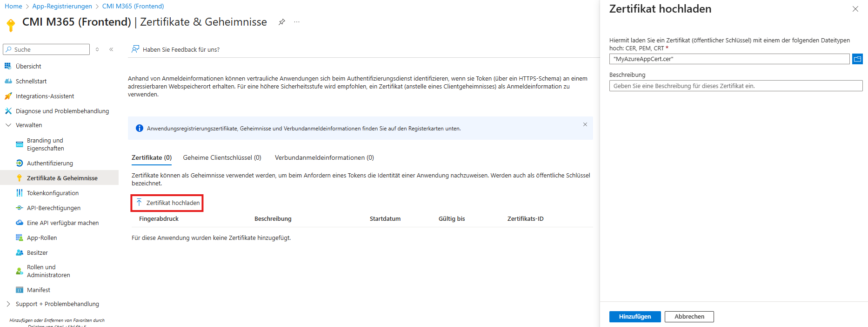The image size is (868, 327).
Task: Click the pin icon beside page title
Action: tap(281, 22)
